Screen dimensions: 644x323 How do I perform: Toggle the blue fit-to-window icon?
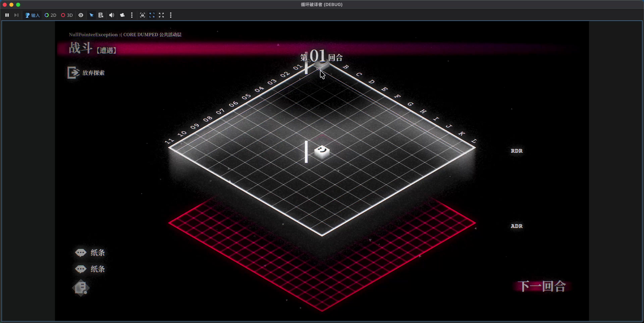[152, 15]
